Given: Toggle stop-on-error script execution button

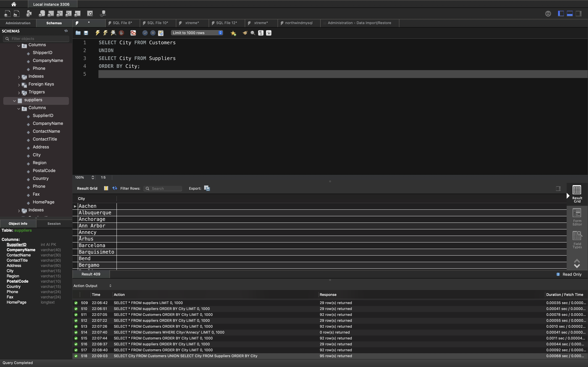Looking at the screenshot, I should click(x=133, y=33).
